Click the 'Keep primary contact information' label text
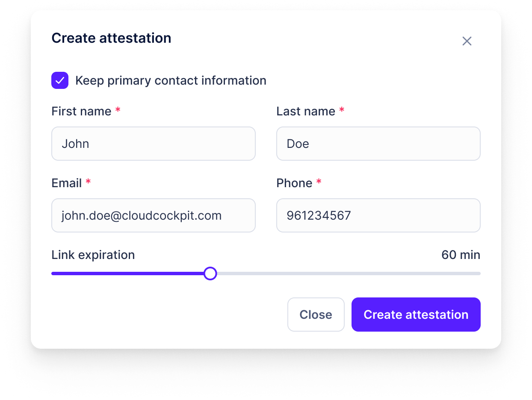532x400 pixels. coord(171,80)
